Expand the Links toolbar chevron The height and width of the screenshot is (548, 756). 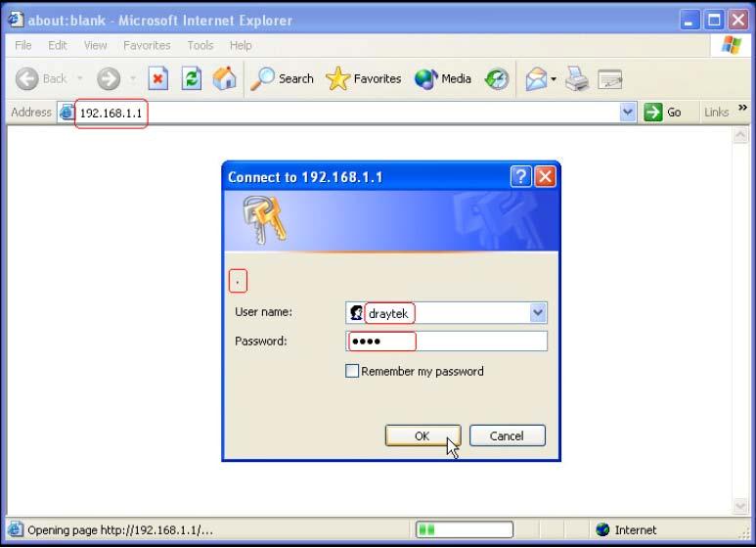[742, 109]
